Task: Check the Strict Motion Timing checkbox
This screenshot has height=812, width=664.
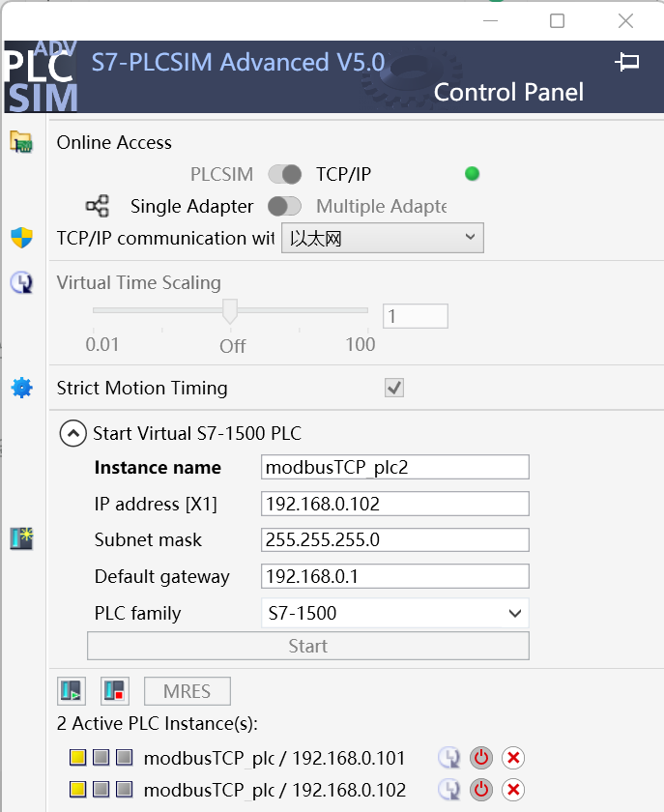Action: 394,388
